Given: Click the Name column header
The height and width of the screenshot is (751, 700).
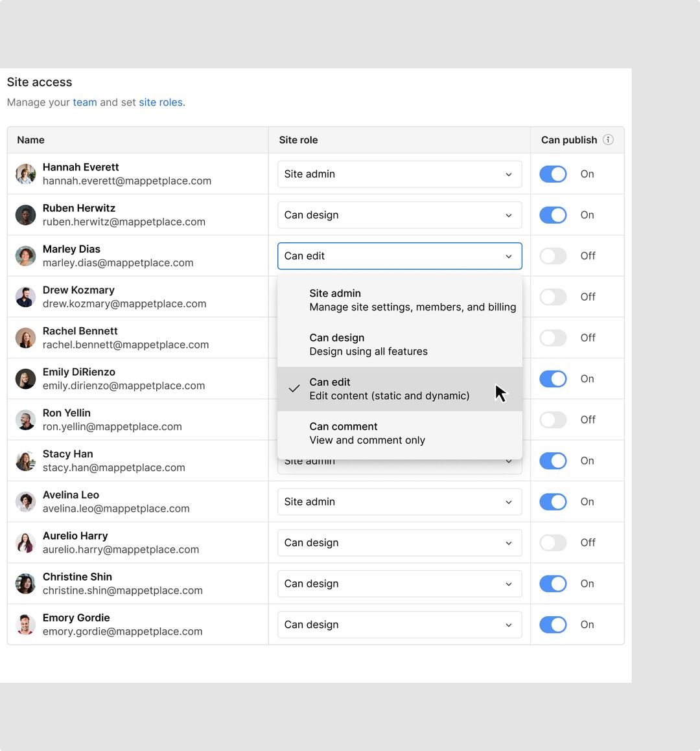Looking at the screenshot, I should coord(30,139).
